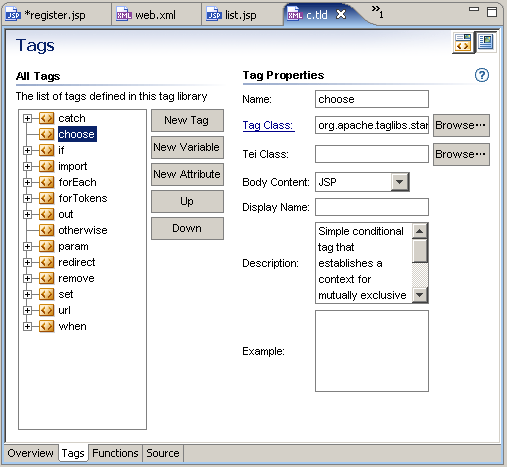
Task: Click the Description scrollbar down arrow
Action: (420, 295)
